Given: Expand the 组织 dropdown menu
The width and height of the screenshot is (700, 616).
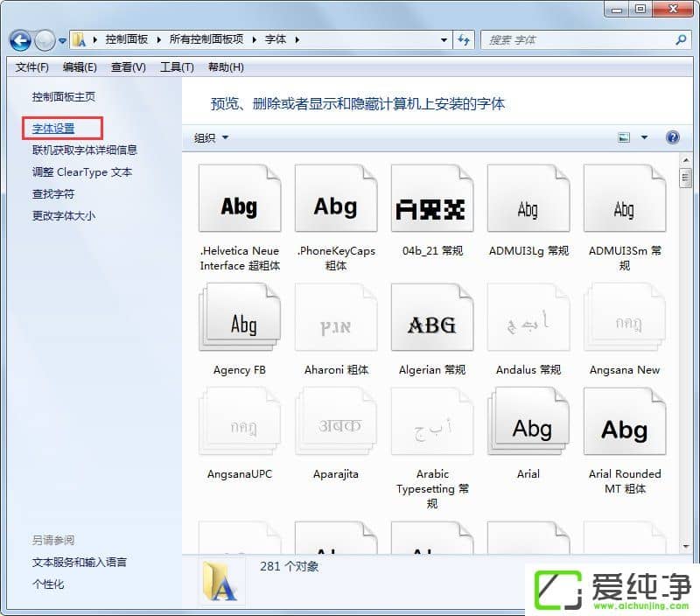Looking at the screenshot, I should [211, 138].
